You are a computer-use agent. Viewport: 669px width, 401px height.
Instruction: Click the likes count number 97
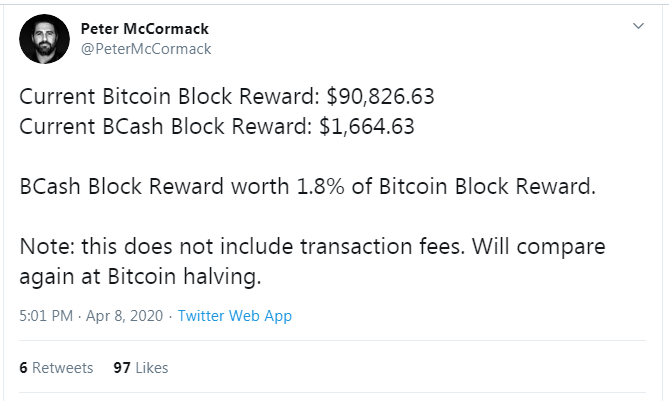coord(122,368)
